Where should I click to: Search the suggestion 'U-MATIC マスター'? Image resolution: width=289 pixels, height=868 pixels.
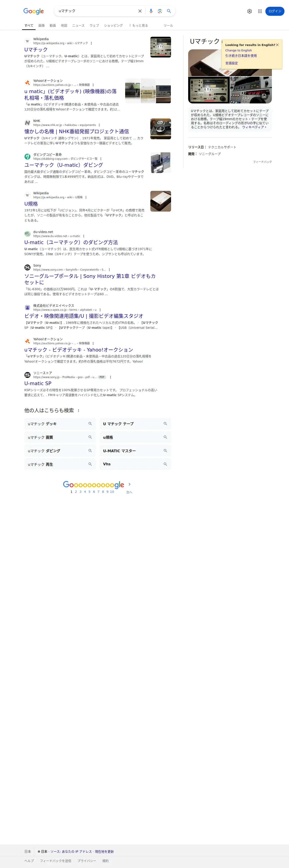tap(135, 451)
